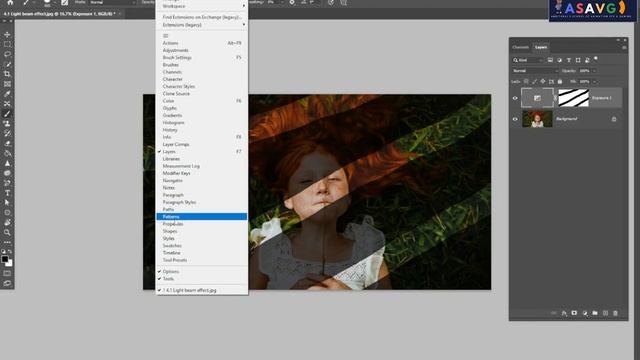Open layer Fill dropdown arrow
The height and width of the screenshot is (360, 640).
pos(594,82)
